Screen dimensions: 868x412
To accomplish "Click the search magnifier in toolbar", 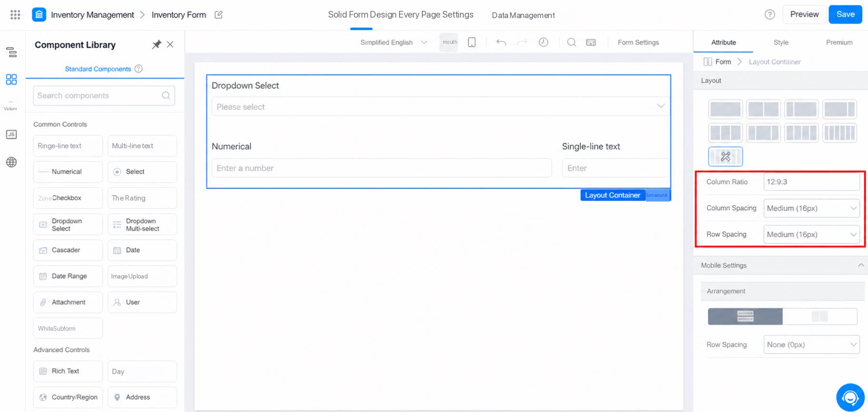I will tap(571, 42).
